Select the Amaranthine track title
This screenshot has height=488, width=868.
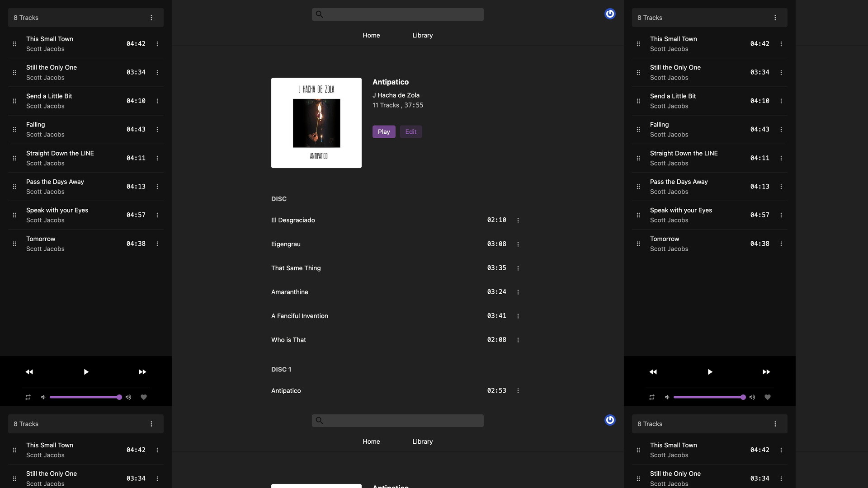(x=290, y=292)
